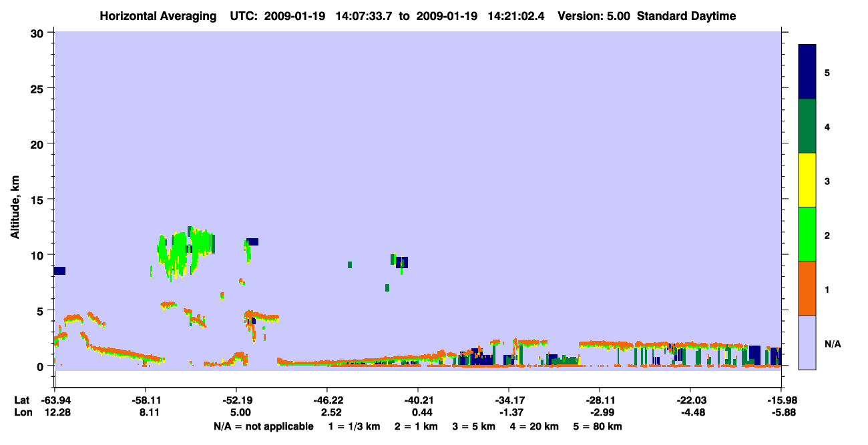Click latitude value -52.19

pyautogui.click(x=236, y=400)
